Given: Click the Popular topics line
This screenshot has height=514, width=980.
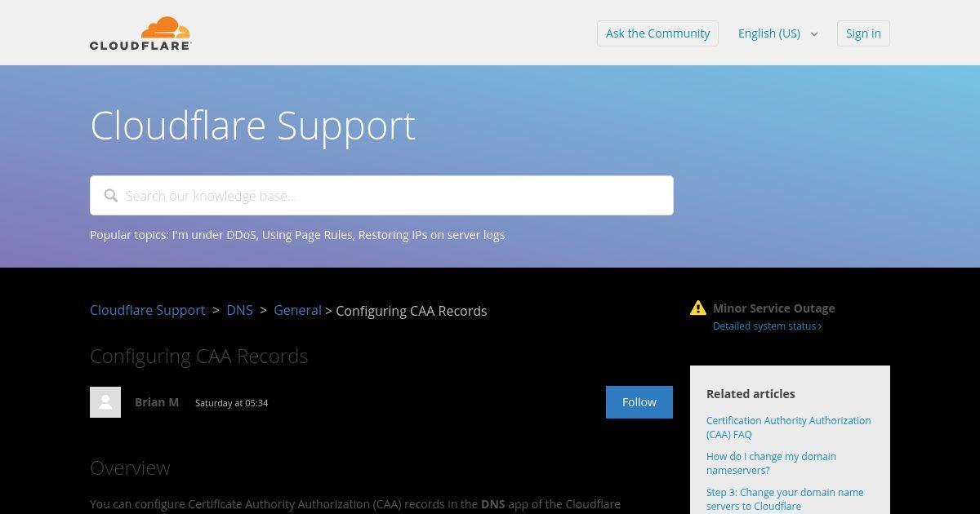Looking at the screenshot, I should click(297, 235).
